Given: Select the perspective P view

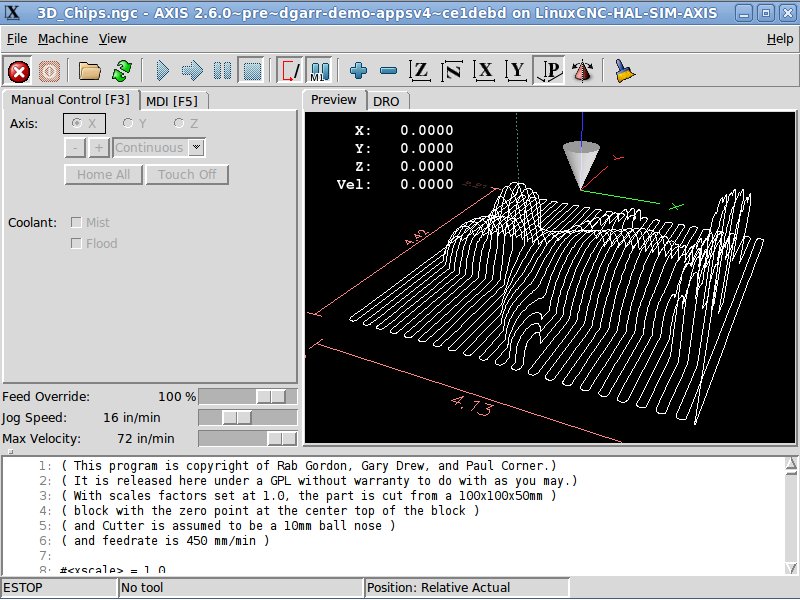Looking at the screenshot, I should 549,71.
